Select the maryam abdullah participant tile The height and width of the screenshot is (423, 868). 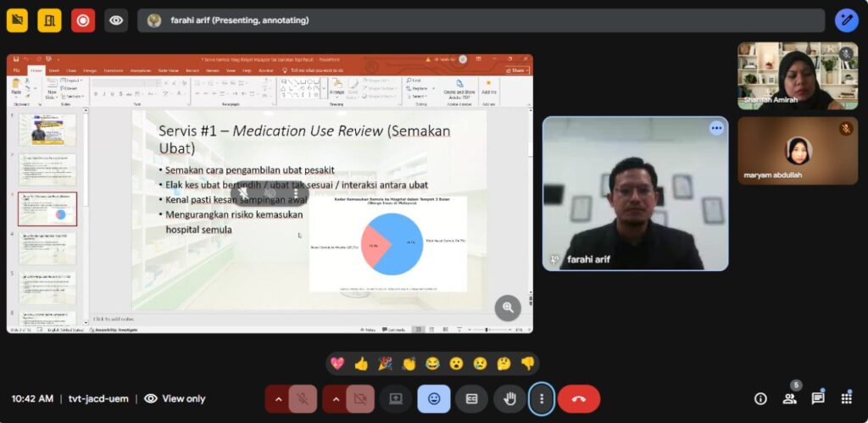[798, 151]
